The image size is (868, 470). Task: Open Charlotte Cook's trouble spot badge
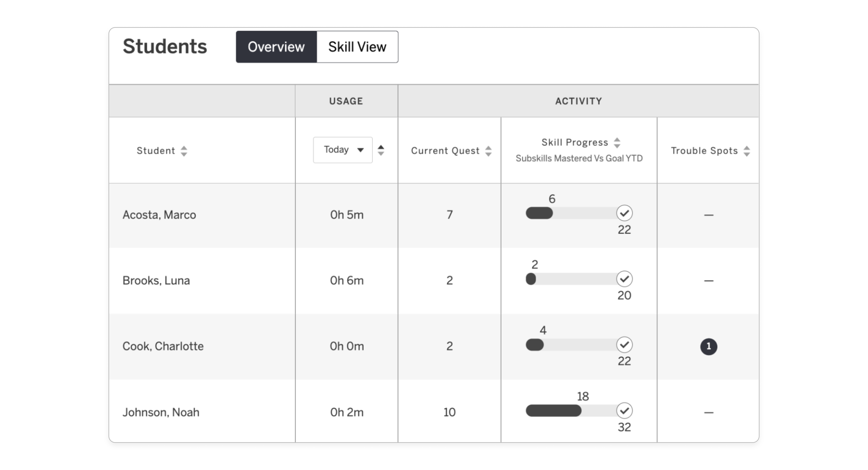[x=708, y=346]
